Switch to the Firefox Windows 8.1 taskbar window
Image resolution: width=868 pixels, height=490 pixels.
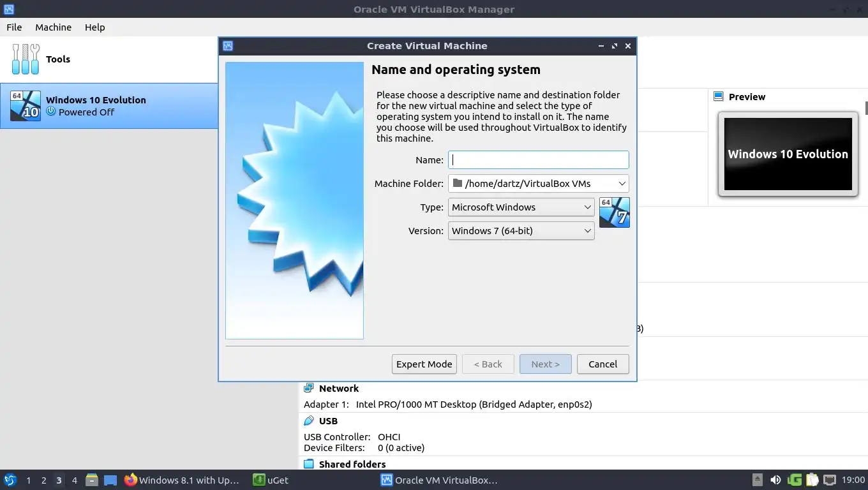[x=182, y=480]
